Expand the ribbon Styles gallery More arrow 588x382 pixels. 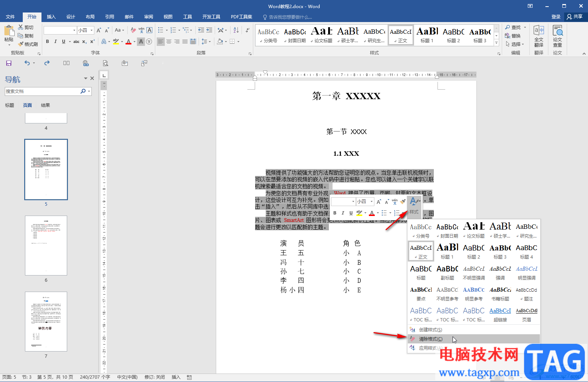496,43
